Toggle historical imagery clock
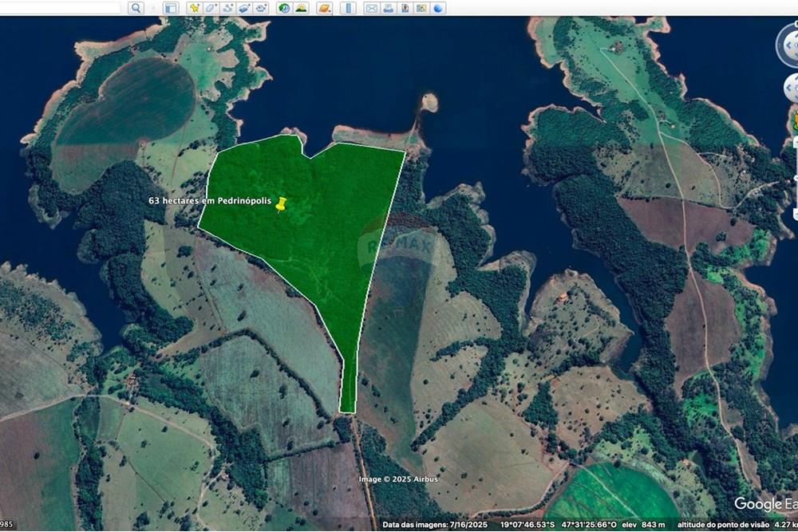 [x=284, y=8]
